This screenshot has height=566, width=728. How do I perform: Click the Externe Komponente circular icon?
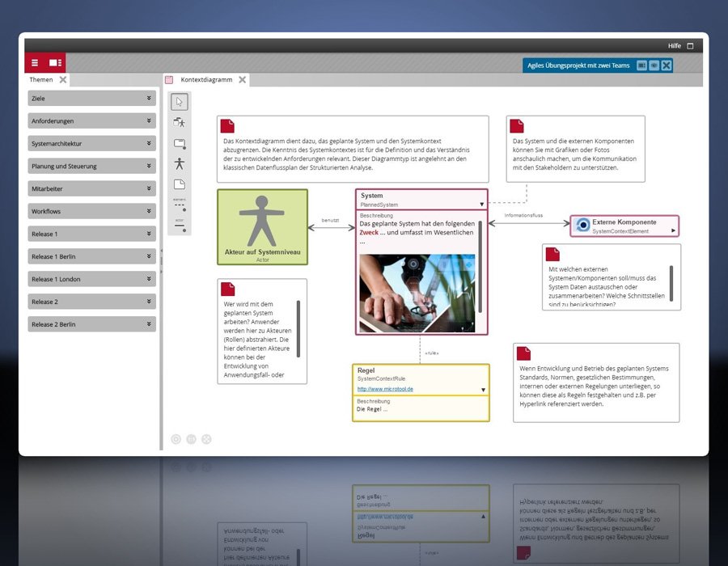[582, 225]
